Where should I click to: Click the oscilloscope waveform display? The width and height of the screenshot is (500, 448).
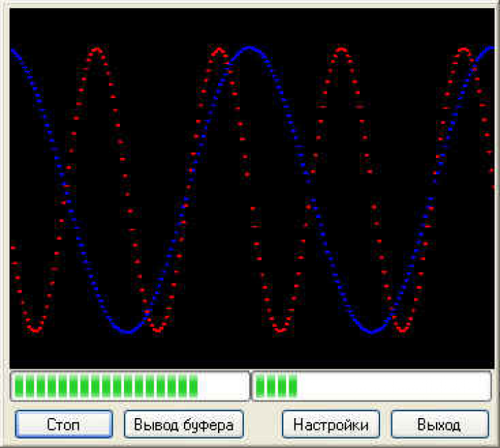252,188
